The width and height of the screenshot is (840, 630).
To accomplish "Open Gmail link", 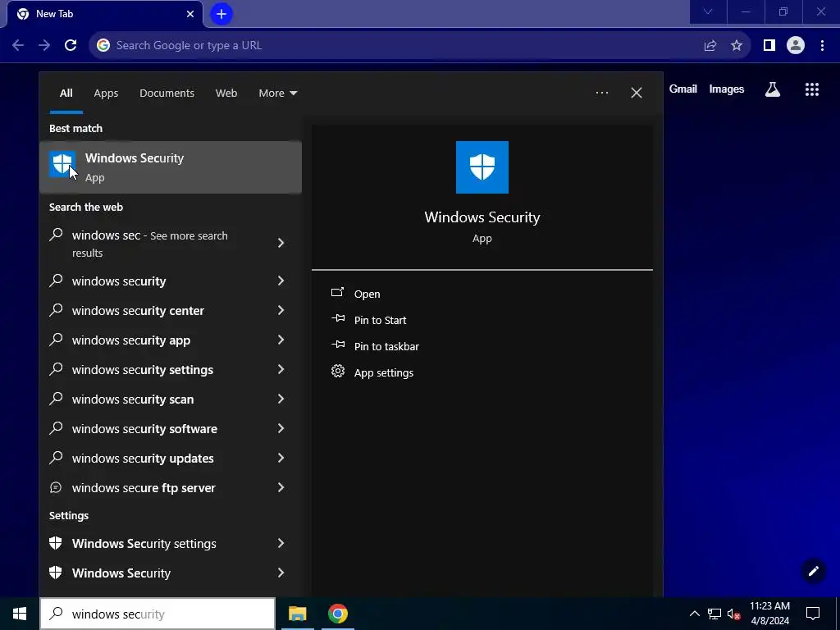I will 683,89.
